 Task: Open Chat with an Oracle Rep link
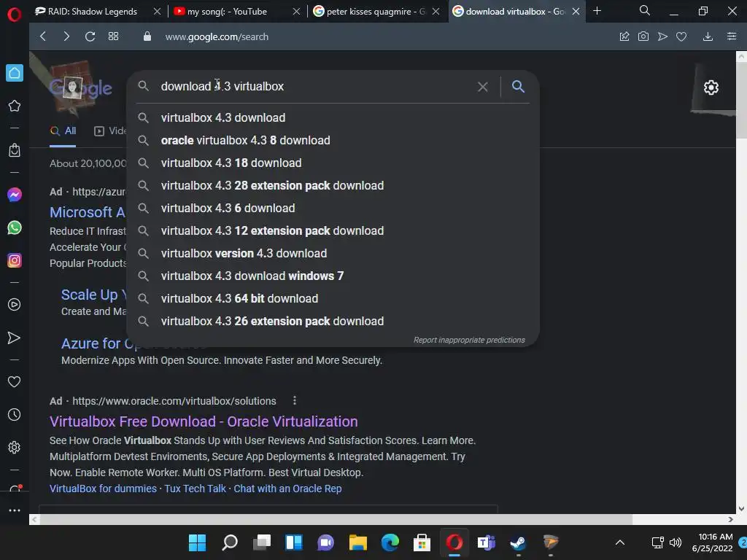coord(287,489)
